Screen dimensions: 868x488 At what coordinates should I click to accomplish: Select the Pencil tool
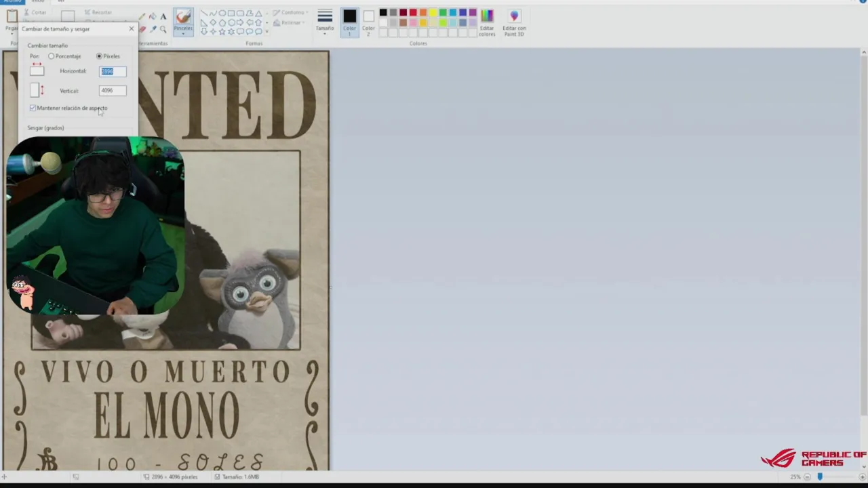pos(142,16)
